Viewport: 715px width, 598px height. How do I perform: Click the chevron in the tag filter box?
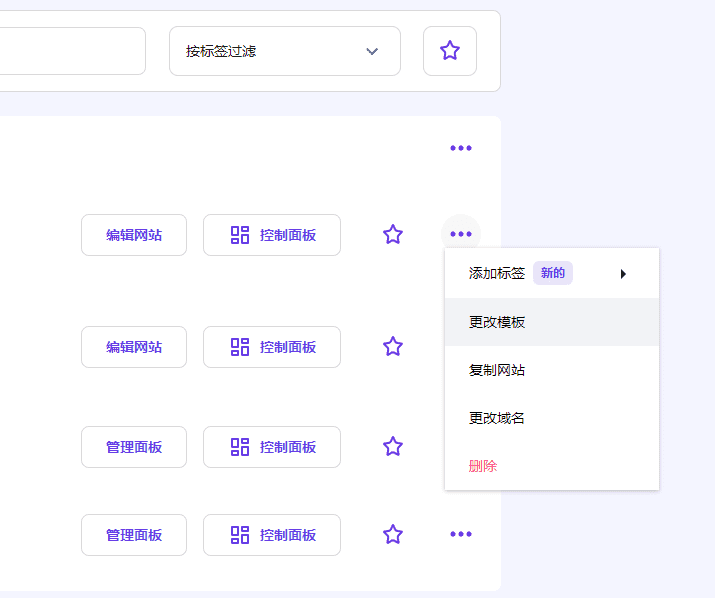372,51
